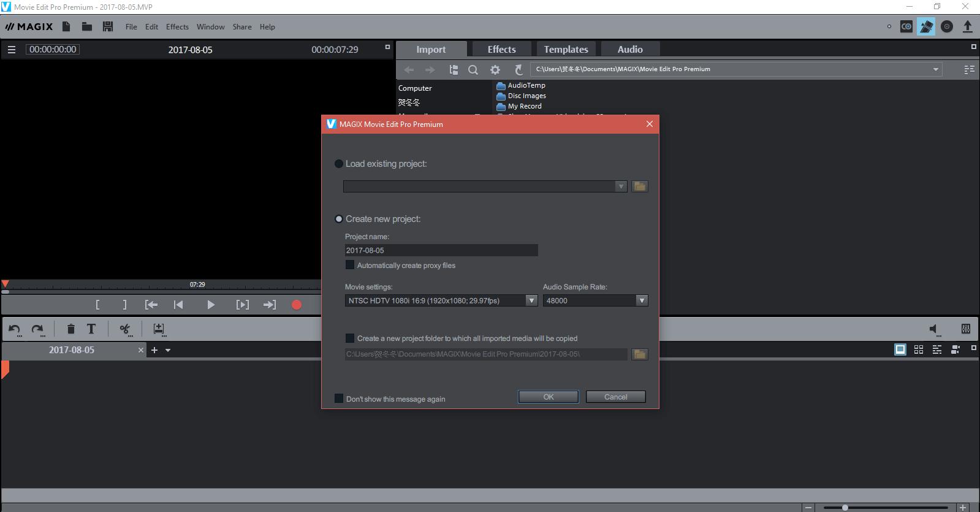Play the selected range
The height and width of the screenshot is (512, 980).
tap(243, 305)
